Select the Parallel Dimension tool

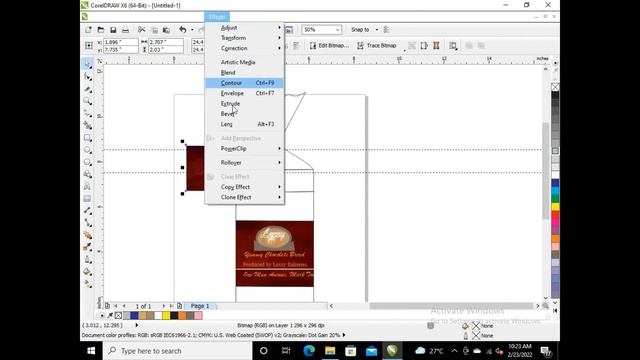pos(87,211)
